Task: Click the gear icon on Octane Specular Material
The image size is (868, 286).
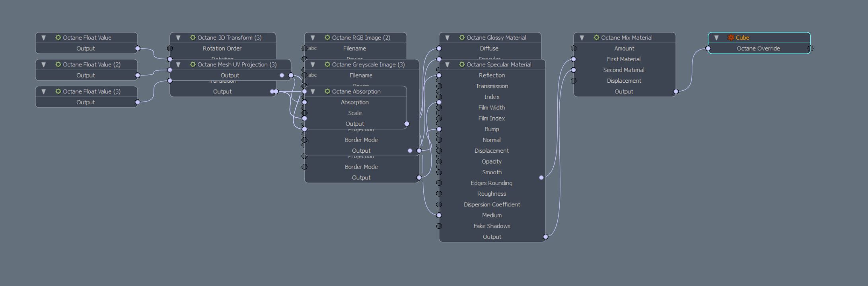Action: 461,64
